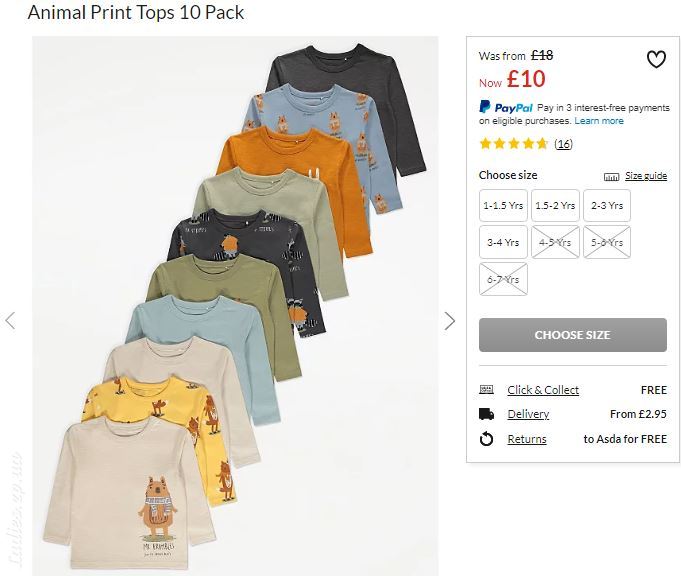Show previous product image with left arrow
This screenshot has width=681, height=576.
coord(10,321)
